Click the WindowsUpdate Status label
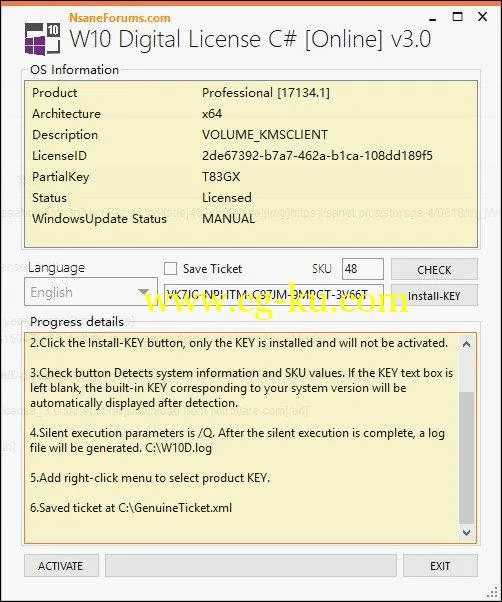Viewport: 502px width, 602px height. [x=99, y=219]
